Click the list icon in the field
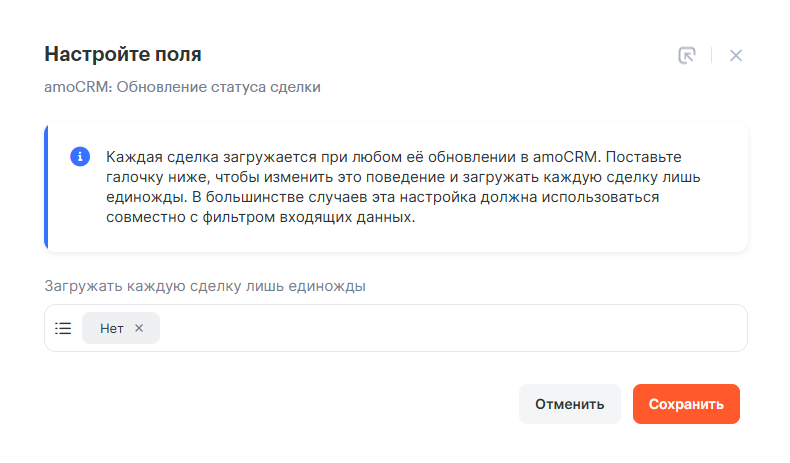This screenshot has height=463, width=790. 63,328
